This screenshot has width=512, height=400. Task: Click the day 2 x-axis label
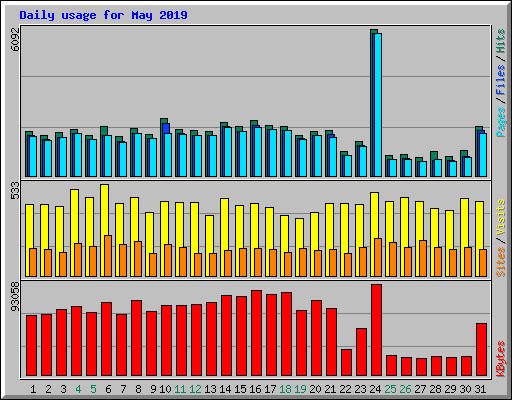pos(48,389)
